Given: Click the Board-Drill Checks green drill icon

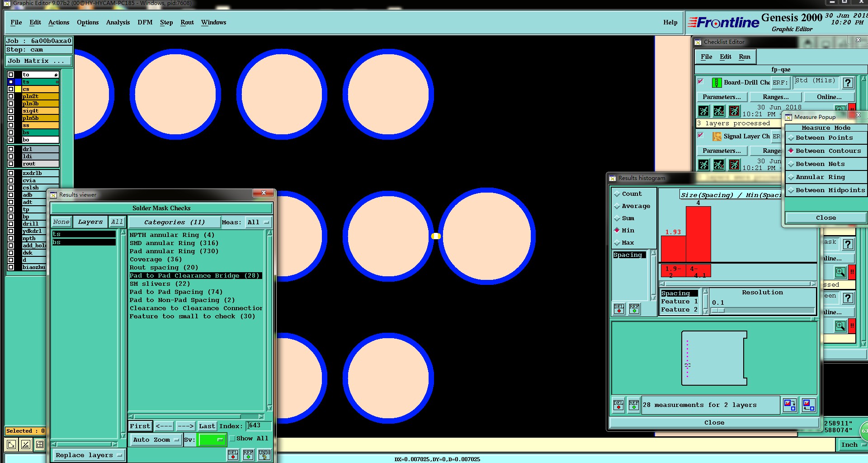Looking at the screenshot, I should click(x=717, y=83).
